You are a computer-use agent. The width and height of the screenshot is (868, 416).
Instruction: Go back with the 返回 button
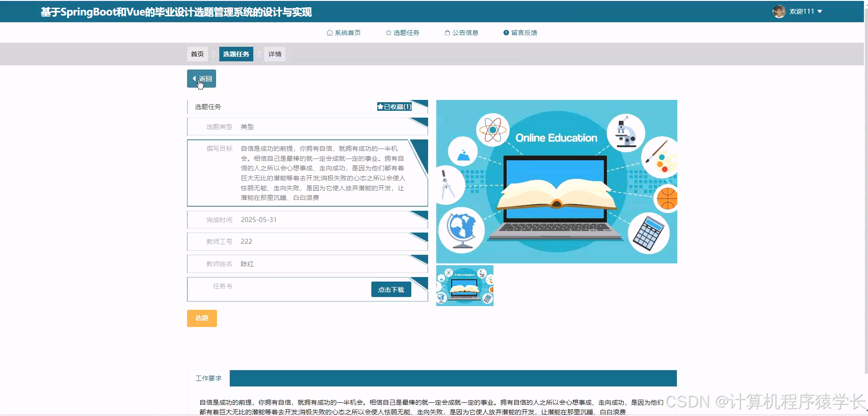(x=202, y=79)
